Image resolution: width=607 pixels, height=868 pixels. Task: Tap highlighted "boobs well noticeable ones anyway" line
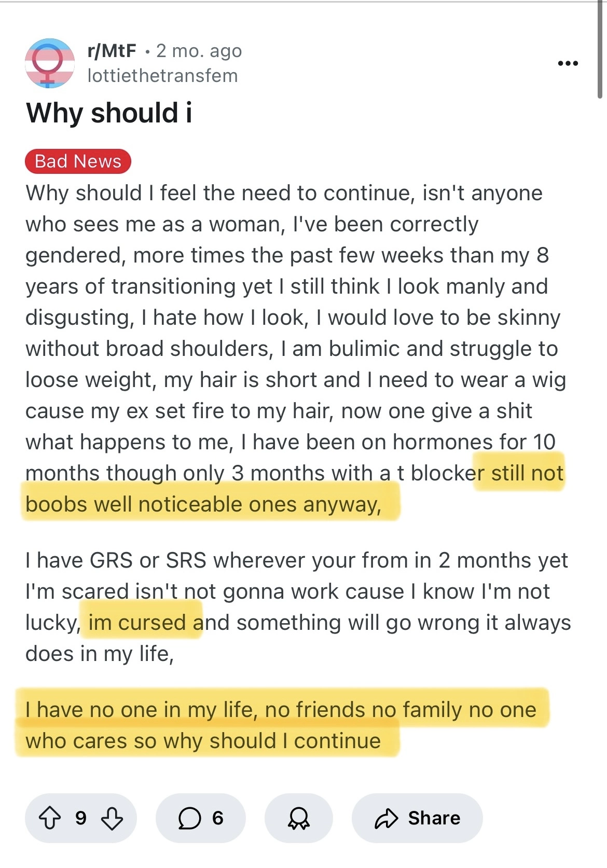(x=203, y=504)
